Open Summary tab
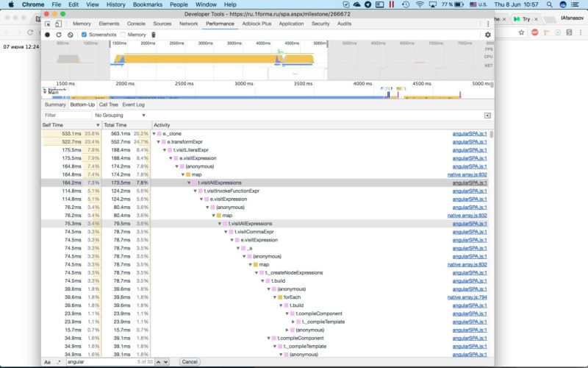Screen dimensions: 588x368 pyautogui.click(x=55, y=105)
